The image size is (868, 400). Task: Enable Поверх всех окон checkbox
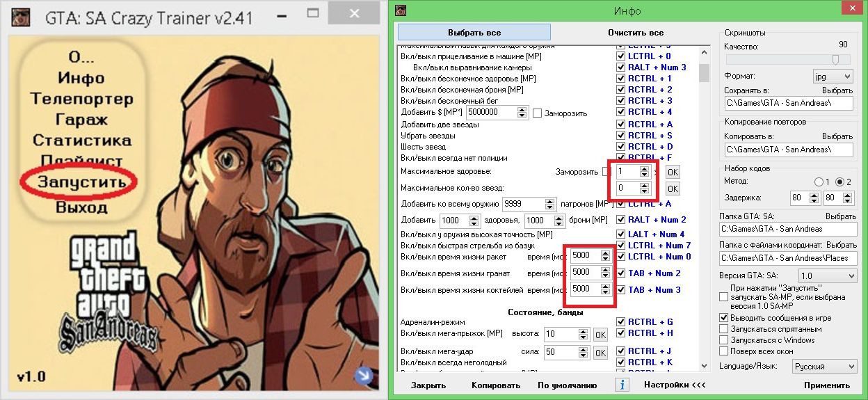click(724, 351)
